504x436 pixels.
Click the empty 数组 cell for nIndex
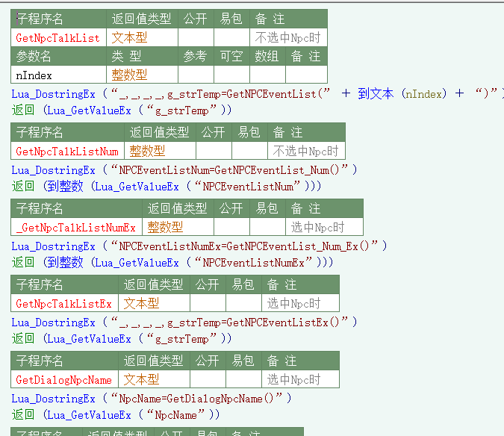pyautogui.click(x=268, y=75)
